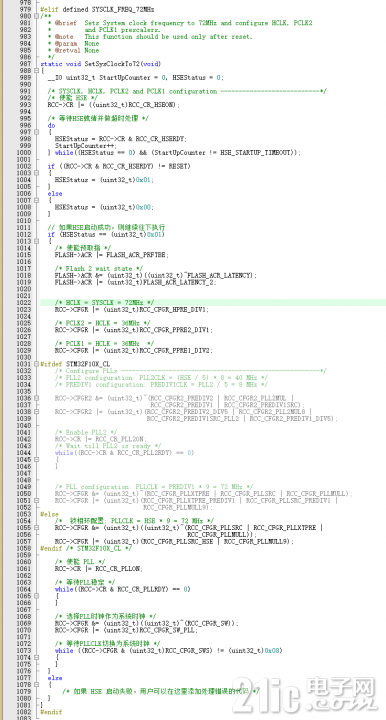Click the RCC_CR_PLLRDY while loop line

(x=123, y=589)
